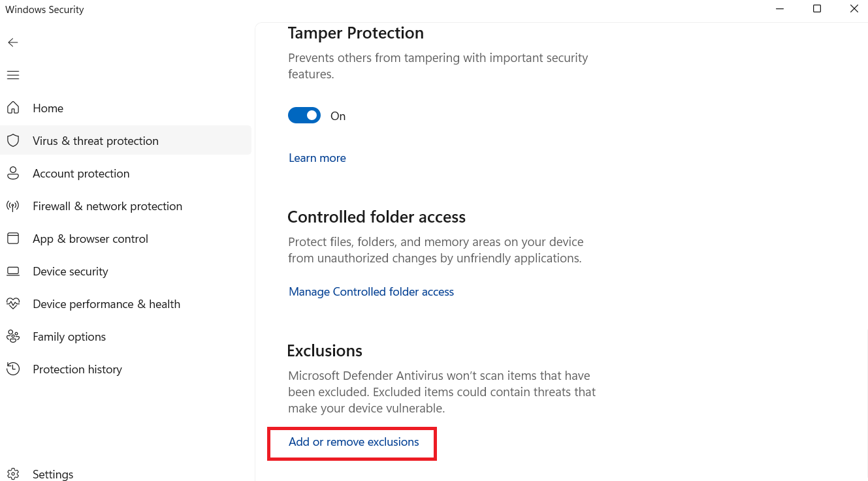Open the Tamper Protection Learn more link

(317, 158)
